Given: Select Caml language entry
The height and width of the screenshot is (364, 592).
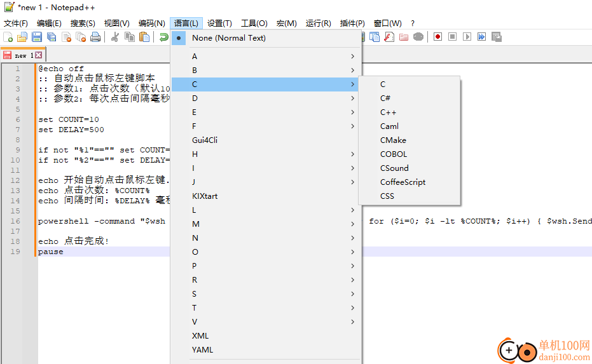Looking at the screenshot, I should point(410,126).
